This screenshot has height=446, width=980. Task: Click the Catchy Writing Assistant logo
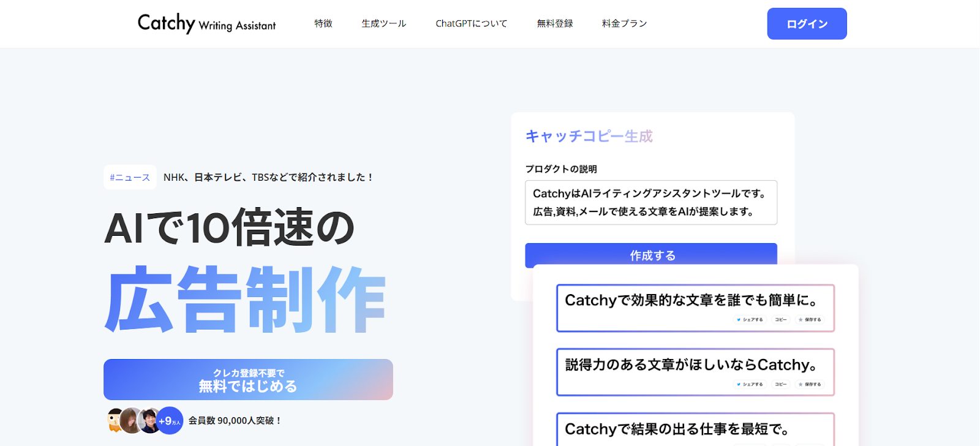point(206,24)
